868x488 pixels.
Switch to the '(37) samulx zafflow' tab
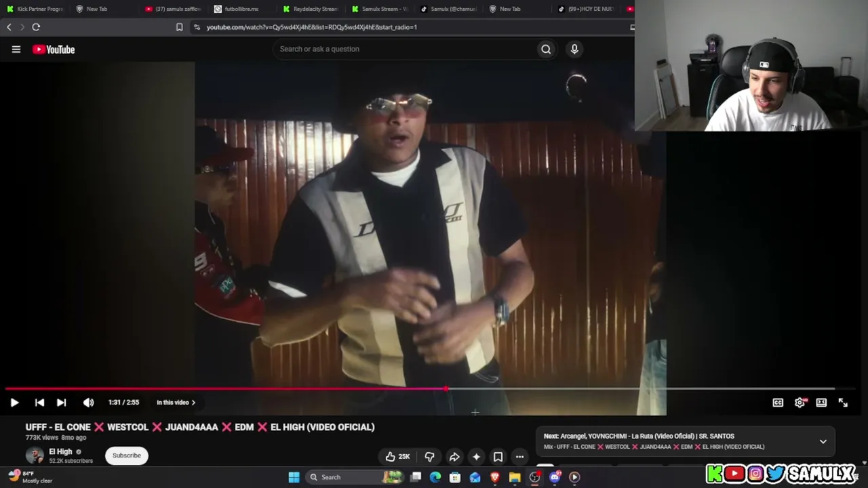pyautogui.click(x=174, y=9)
